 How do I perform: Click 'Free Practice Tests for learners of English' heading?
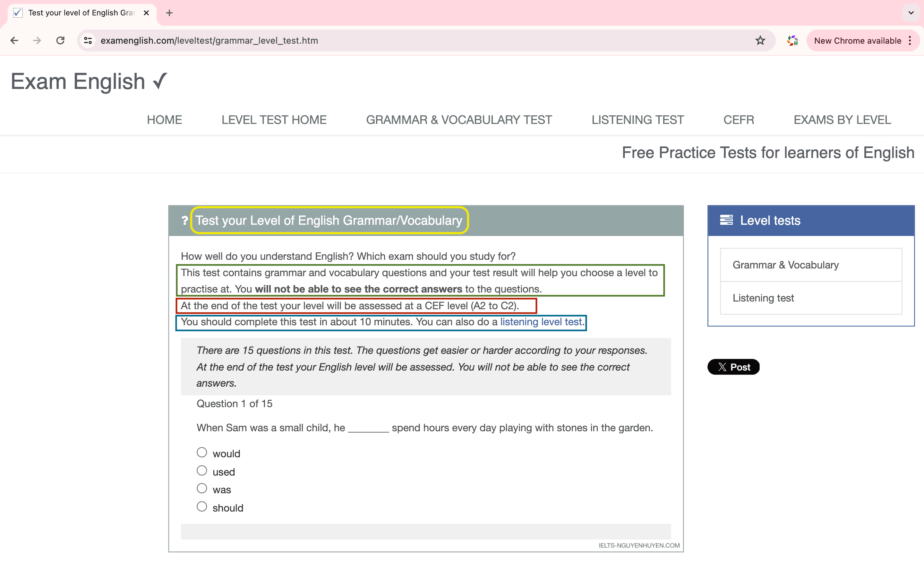768,153
